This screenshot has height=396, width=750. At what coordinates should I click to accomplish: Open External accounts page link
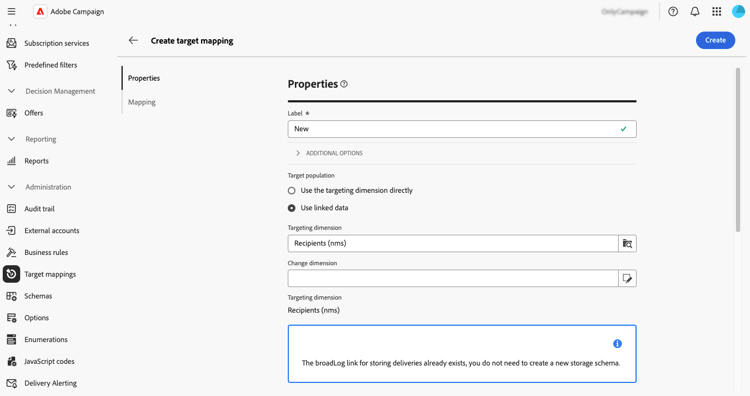[x=52, y=231]
